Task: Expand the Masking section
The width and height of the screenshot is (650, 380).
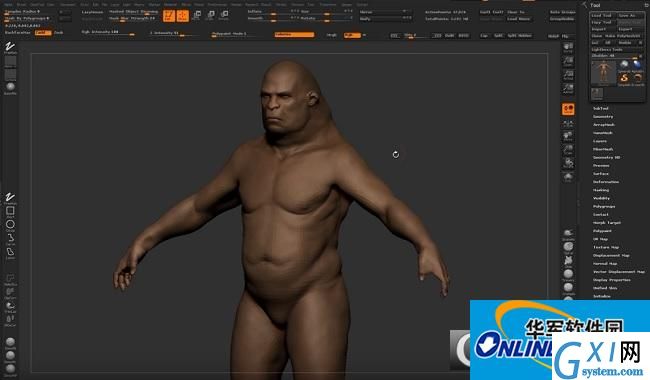Action: tap(601, 190)
